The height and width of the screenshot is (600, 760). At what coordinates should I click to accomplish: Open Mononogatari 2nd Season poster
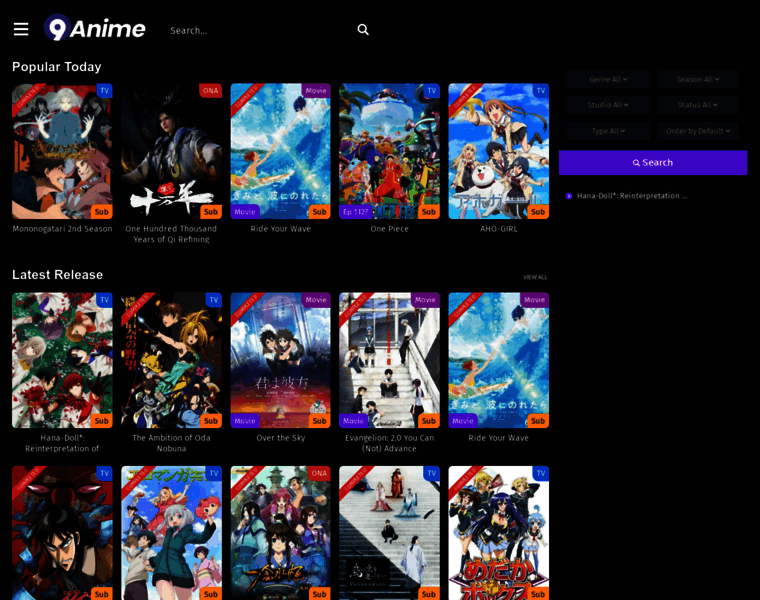(x=62, y=151)
